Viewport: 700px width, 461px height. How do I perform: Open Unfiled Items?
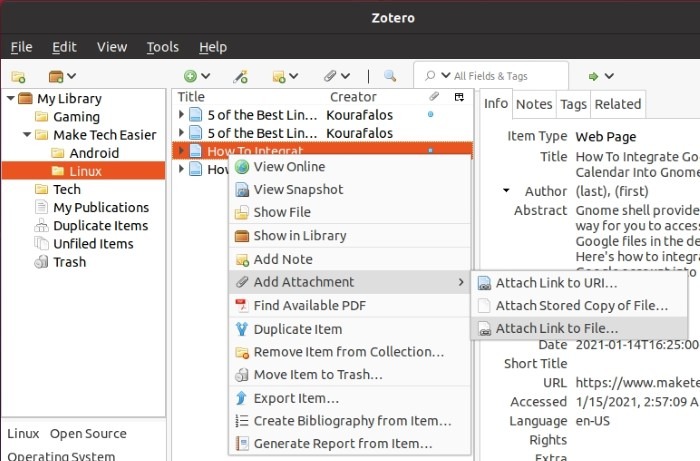(x=93, y=244)
